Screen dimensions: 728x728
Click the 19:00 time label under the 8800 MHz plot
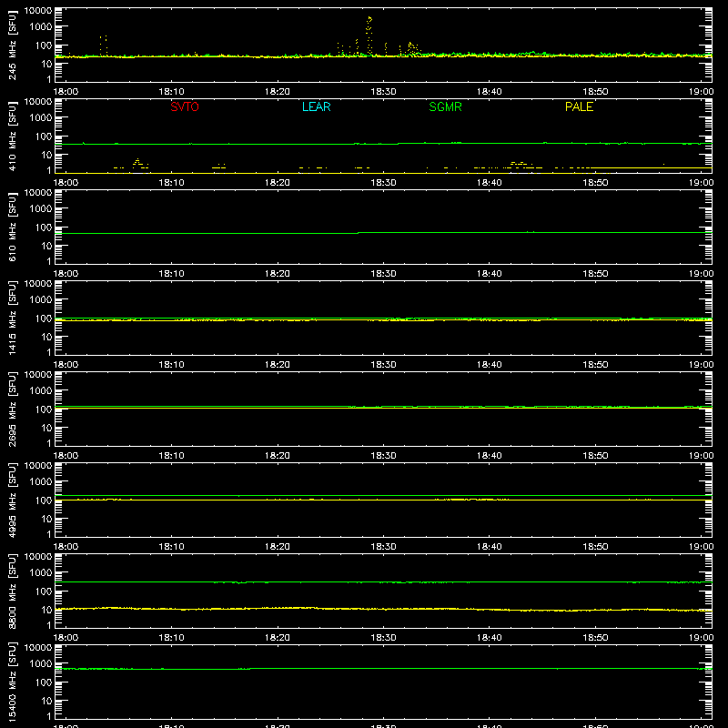coord(701,638)
